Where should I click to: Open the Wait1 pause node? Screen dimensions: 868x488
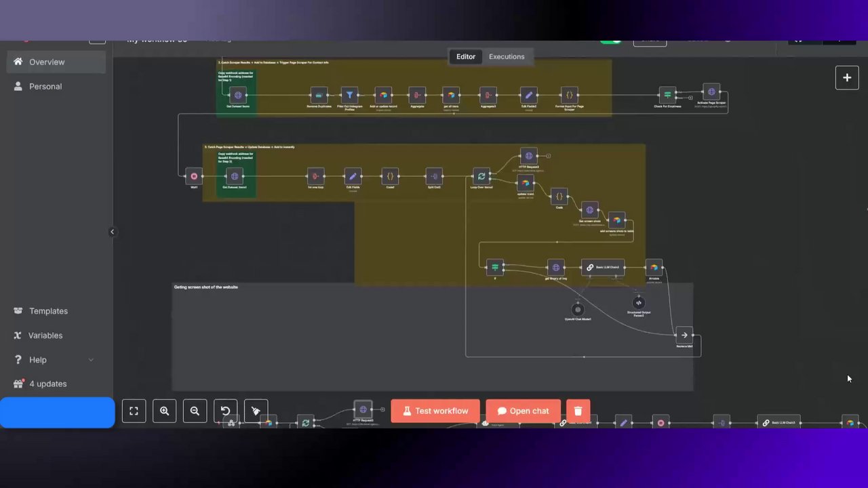pyautogui.click(x=194, y=176)
